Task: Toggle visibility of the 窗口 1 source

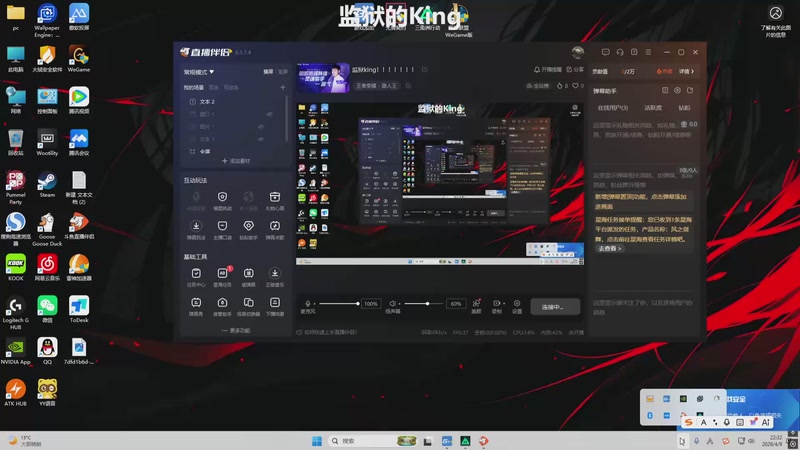Action: (269, 114)
